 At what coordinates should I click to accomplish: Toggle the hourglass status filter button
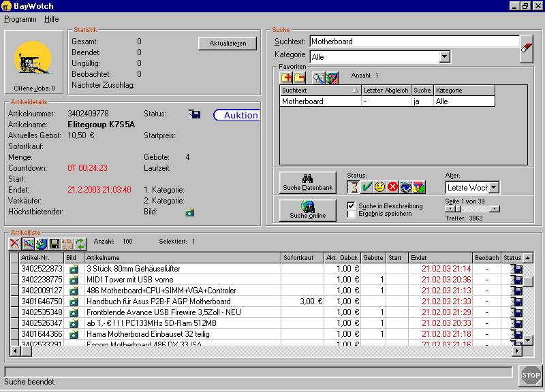point(354,186)
